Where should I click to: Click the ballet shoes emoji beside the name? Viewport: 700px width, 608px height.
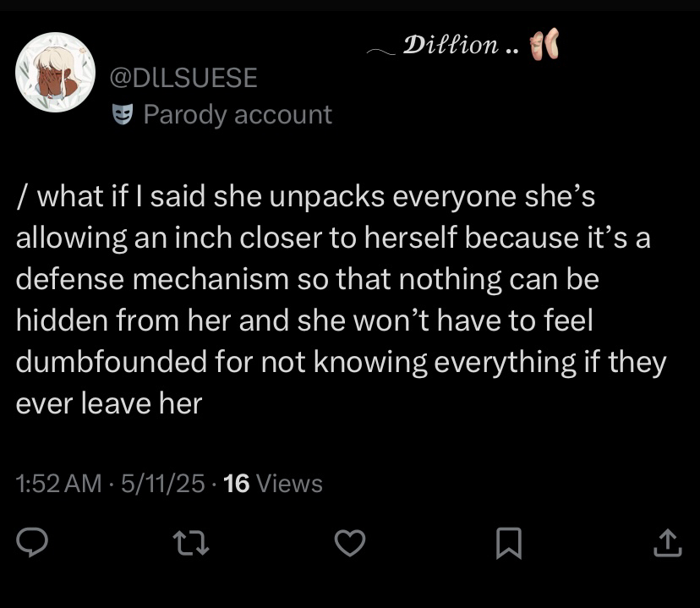pyautogui.click(x=544, y=45)
